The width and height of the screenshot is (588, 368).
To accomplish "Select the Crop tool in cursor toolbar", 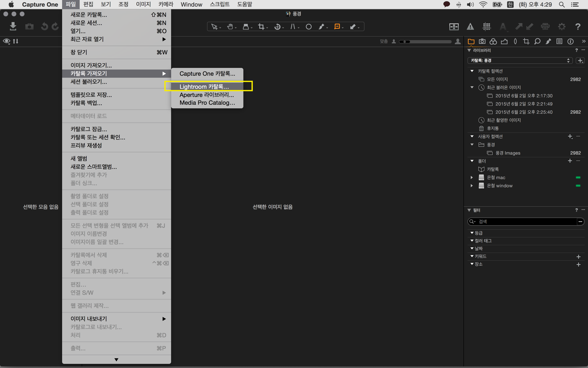I will 261,27.
